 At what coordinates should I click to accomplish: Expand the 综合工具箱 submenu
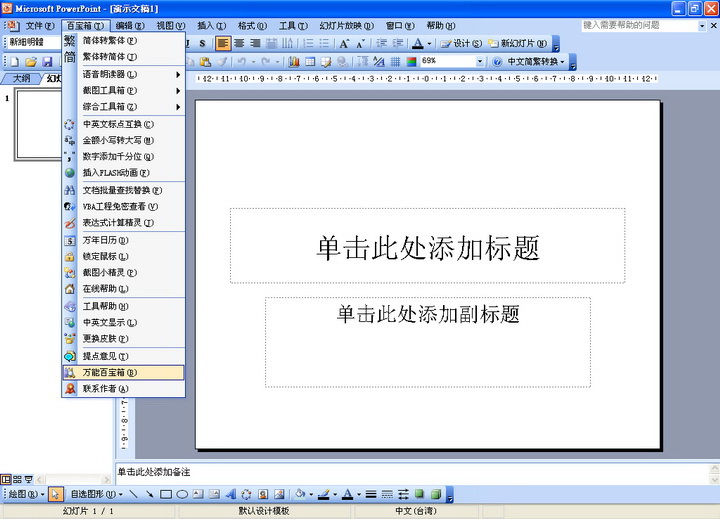pos(124,107)
